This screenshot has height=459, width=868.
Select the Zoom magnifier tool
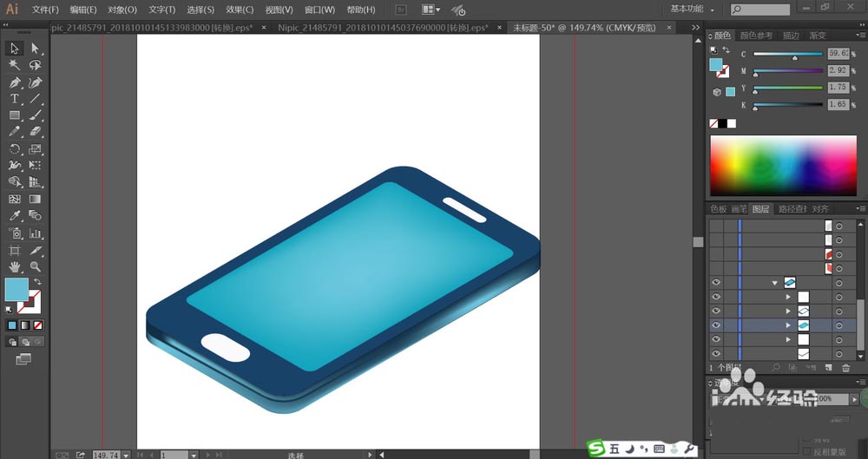pos(35,267)
